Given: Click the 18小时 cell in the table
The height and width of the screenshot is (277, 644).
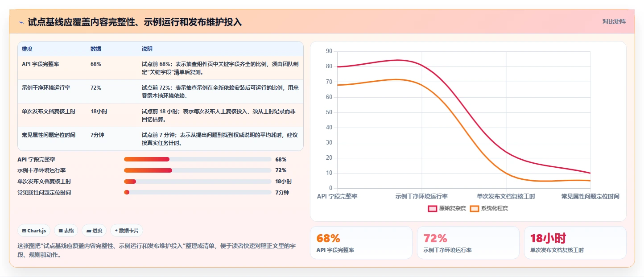Looking at the screenshot, I should tap(99, 112).
